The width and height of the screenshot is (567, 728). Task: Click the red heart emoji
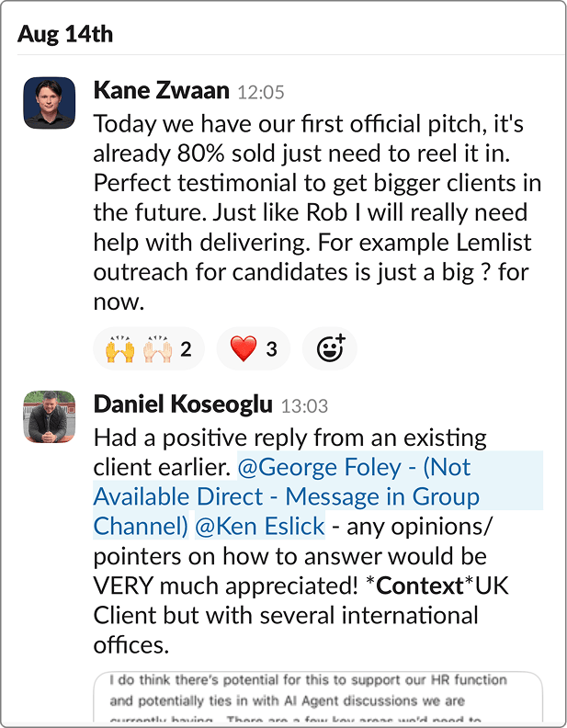[x=243, y=349]
